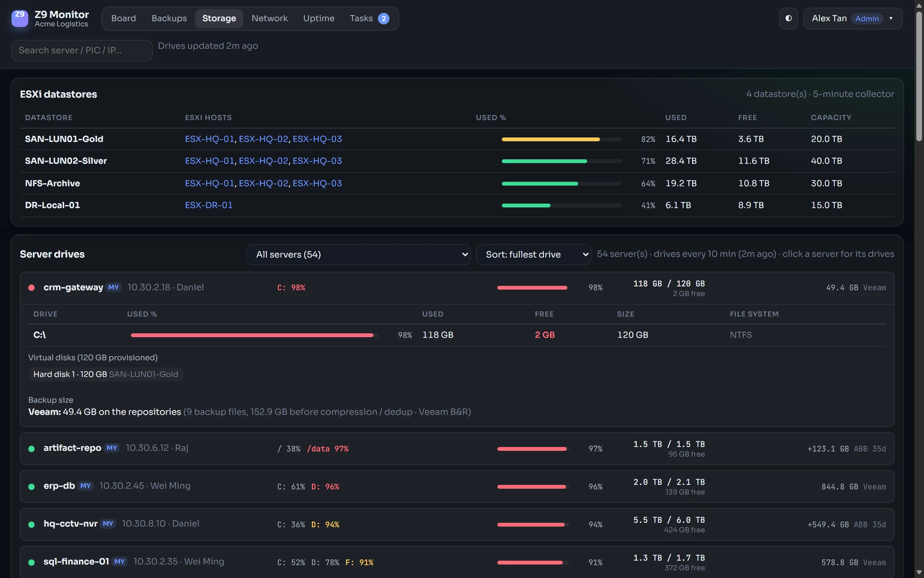924x578 pixels.
Task: Open the Tasks tab
Action: [x=369, y=18]
